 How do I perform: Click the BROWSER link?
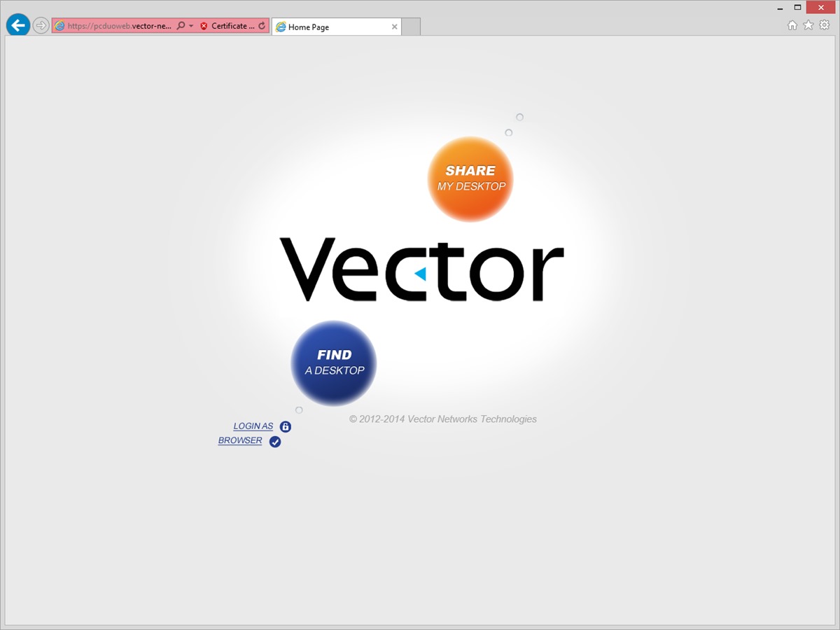pos(240,441)
